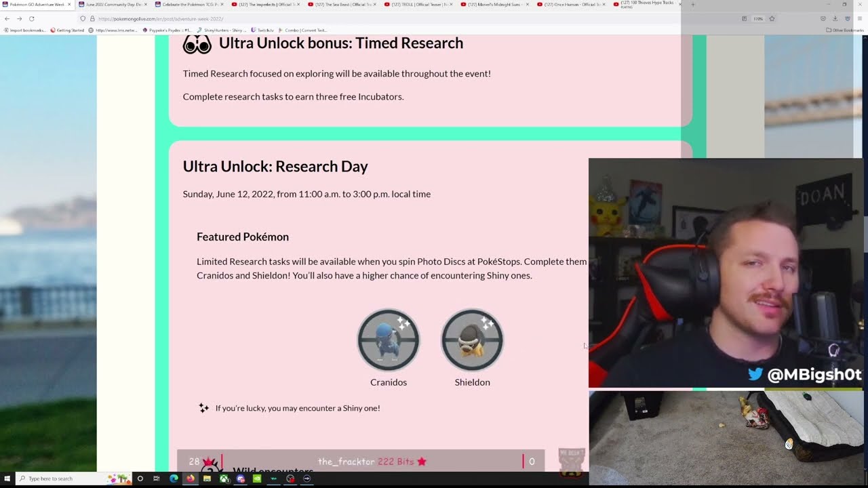This screenshot has height=488, width=868.
Task: Open File Explorer from the taskbar
Action: 207,479
